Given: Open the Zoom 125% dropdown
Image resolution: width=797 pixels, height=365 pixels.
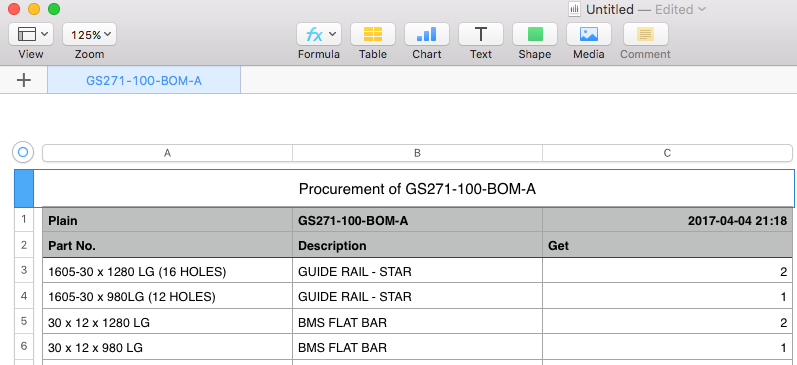Looking at the screenshot, I should 89,35.
